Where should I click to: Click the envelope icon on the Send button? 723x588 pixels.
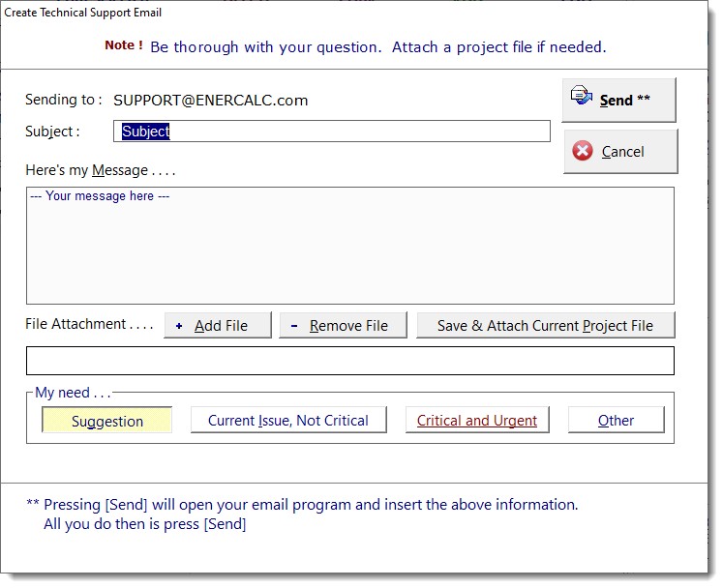tap(582, 96)
